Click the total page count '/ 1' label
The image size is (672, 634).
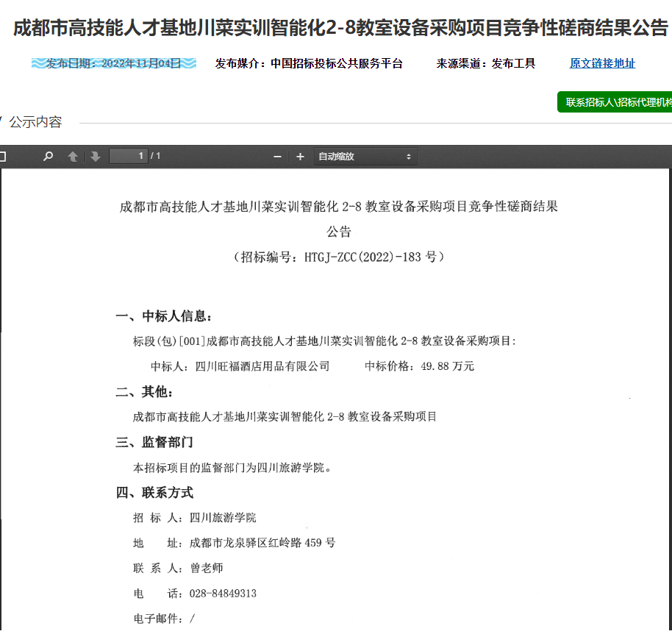coord(155,156)
